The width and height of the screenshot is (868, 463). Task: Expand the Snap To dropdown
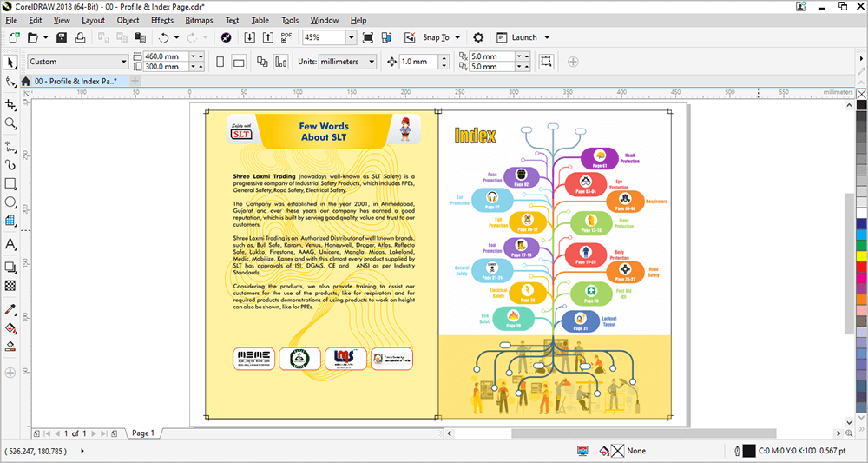(x=457, y=37)
